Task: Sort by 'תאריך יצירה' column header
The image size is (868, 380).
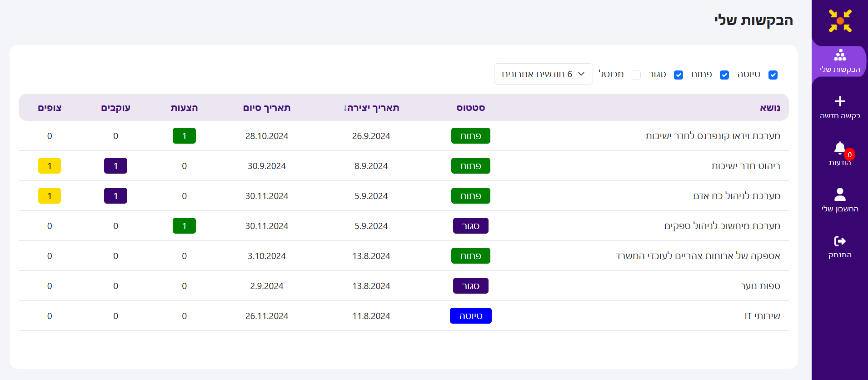Action: [371, 108]
